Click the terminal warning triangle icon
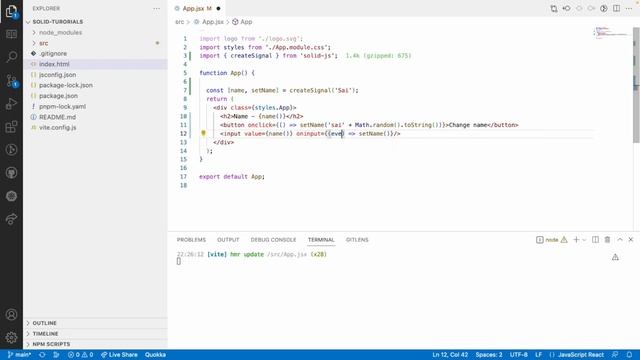Image resolution: width=640 pixels, height=360 pixels. (615, 257)
